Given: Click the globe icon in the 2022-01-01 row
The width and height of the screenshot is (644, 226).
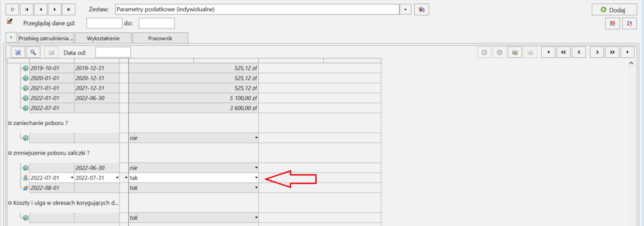Looking at the screenshot, I should [25, 98].
